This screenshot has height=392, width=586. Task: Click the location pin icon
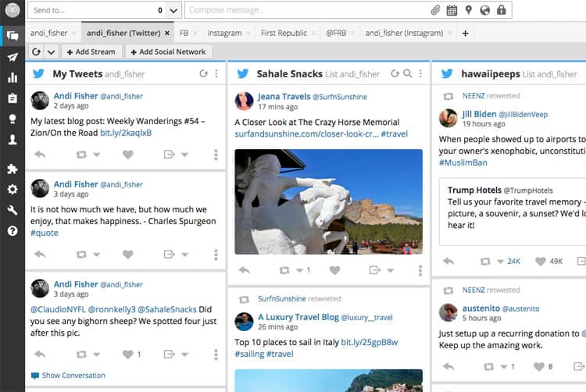469,10
